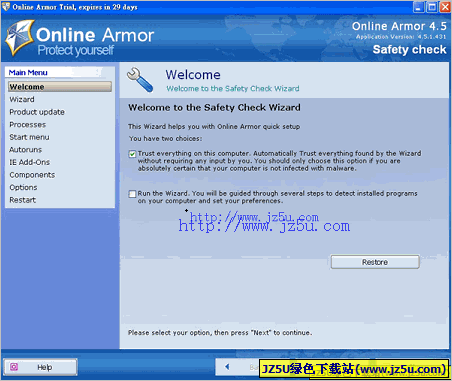The width and height of the screenshot is (452, 381).
Task: Open IE Add-Ons section
Action: coord(30,162)
